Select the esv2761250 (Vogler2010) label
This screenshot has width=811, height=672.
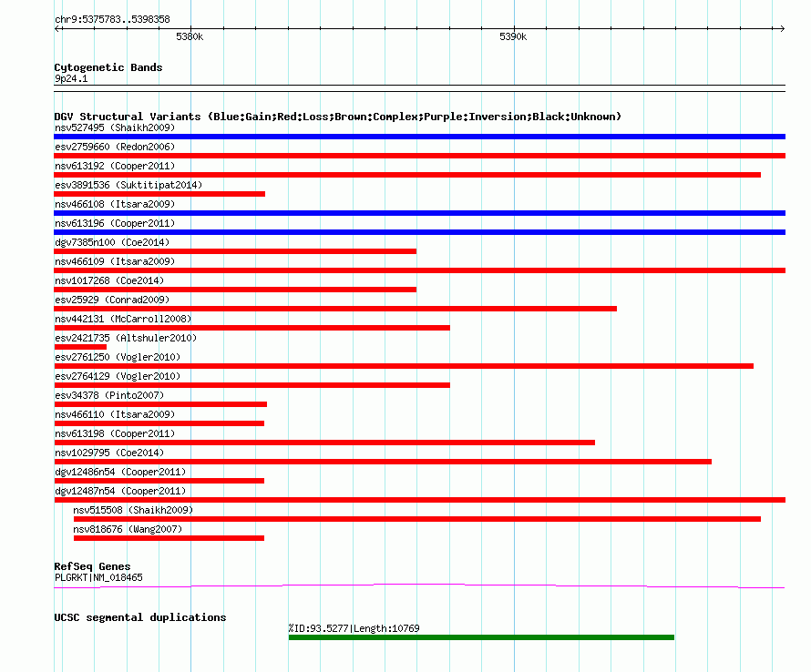click(x=118, y=357)
